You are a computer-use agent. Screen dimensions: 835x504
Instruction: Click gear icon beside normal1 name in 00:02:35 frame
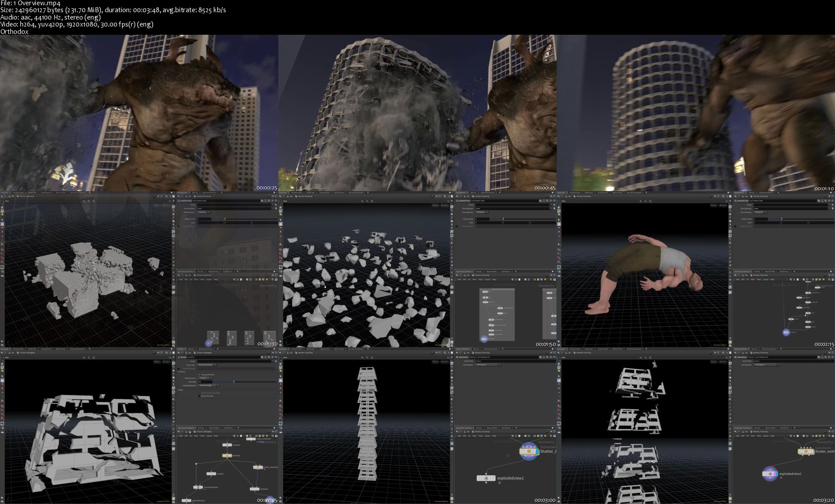point(262,357)
